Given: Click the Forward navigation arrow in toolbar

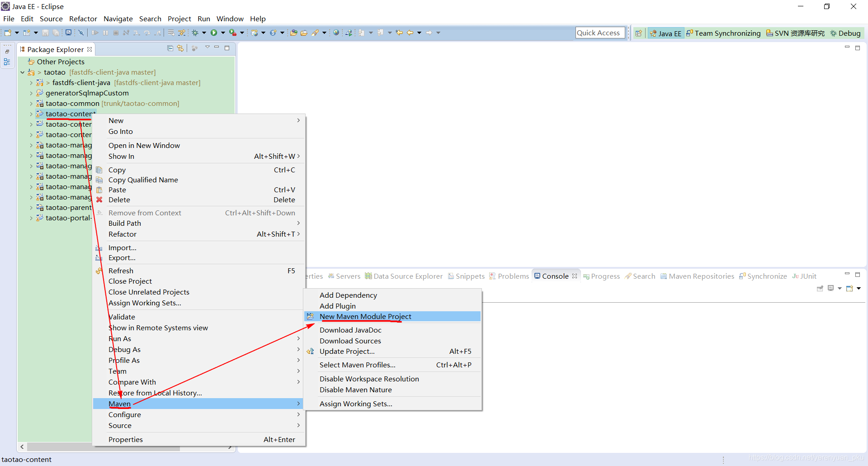Looking at the screenshot, I should click(x=429, y=33).
